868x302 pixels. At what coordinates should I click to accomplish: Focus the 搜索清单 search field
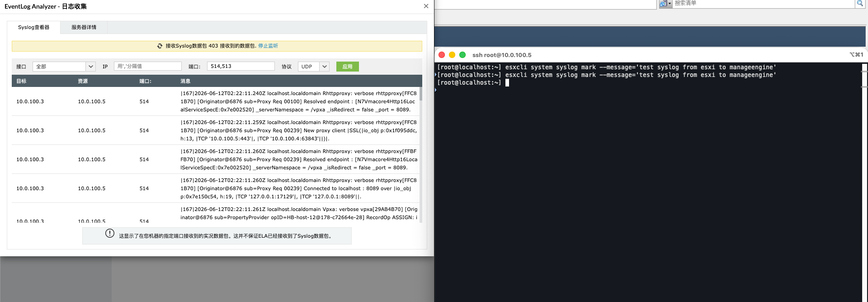[763, 4]
